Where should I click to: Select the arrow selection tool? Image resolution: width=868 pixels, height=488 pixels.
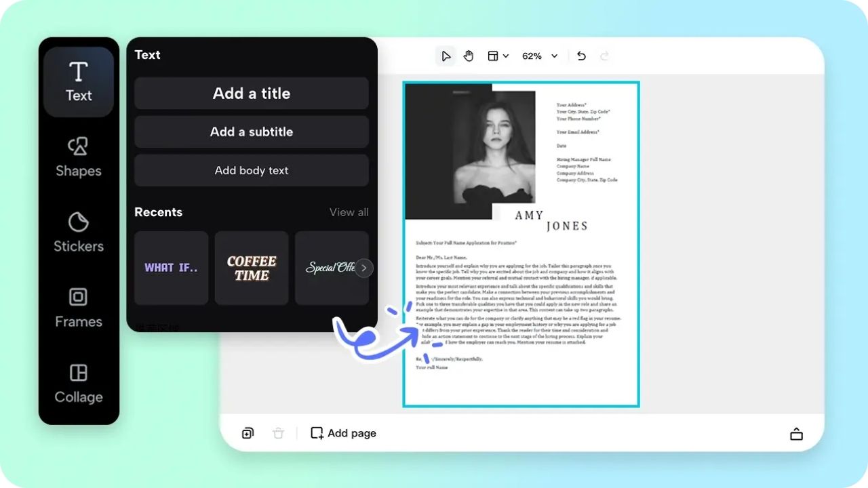446,56
